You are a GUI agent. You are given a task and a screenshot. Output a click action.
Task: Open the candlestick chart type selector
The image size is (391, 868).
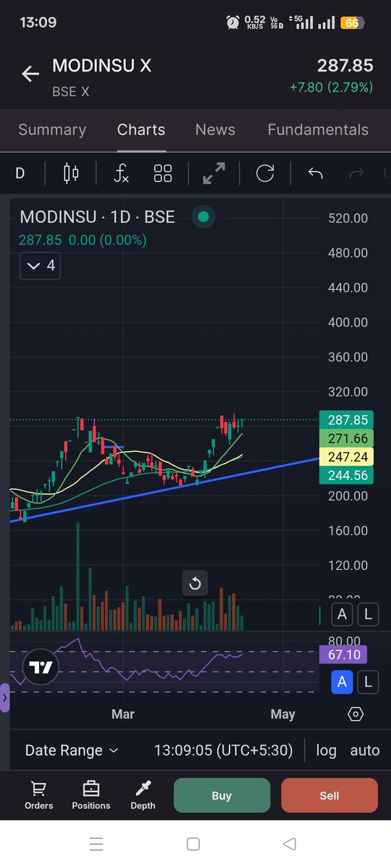pos(71,174)
